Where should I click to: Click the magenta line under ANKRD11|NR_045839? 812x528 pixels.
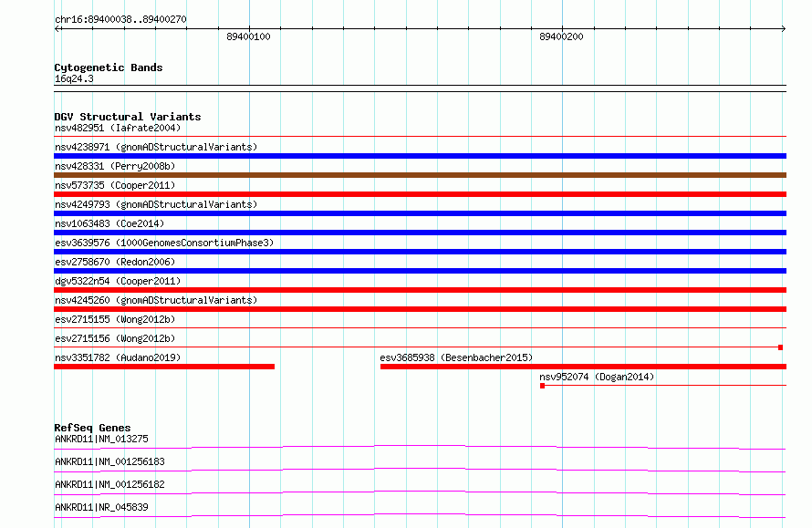pos(420,515)
